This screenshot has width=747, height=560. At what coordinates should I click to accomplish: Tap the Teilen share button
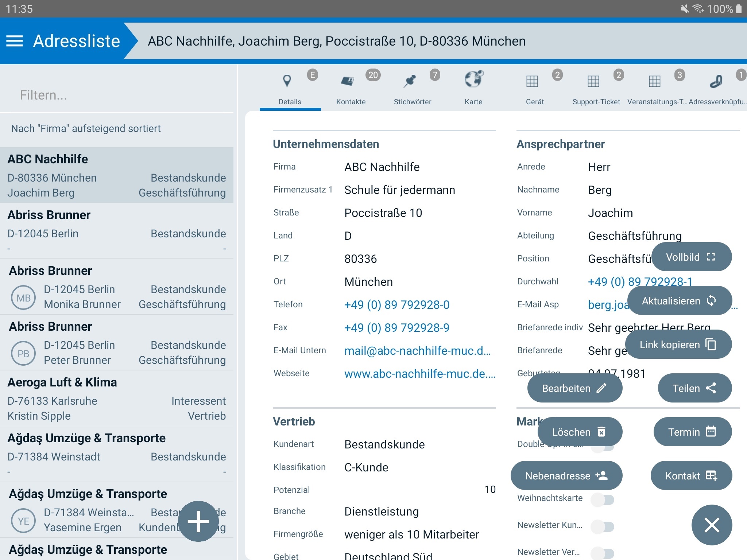[x=695, y=388]
